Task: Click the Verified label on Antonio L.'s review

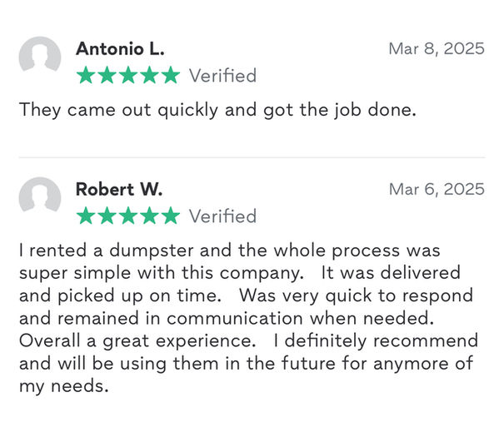Action: 222,76
